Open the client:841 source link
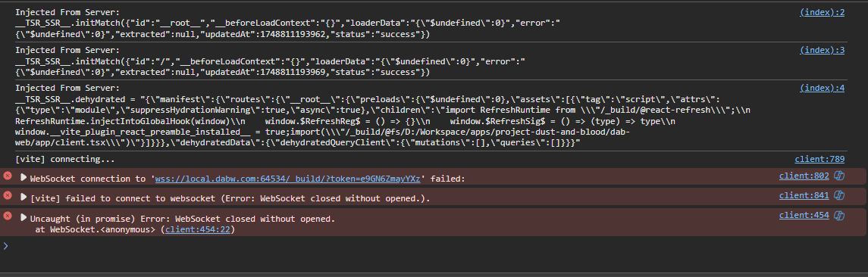This screenshot has height=277, width=868. click(x=804, y=195)
